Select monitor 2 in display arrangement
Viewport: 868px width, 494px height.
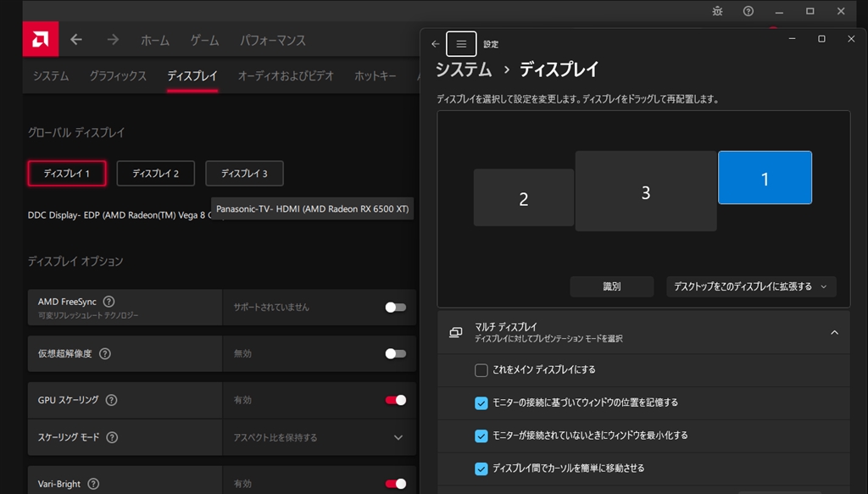point(524,197)
